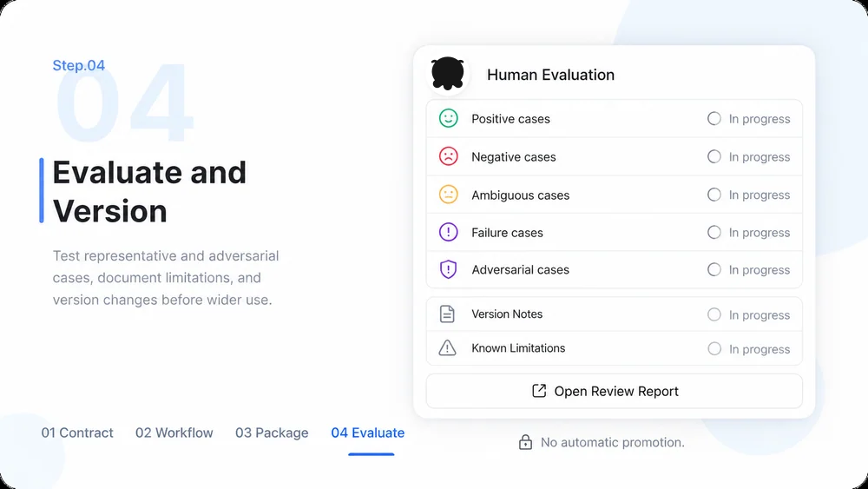Click In progress text in Failure cases row

[759, 233]
